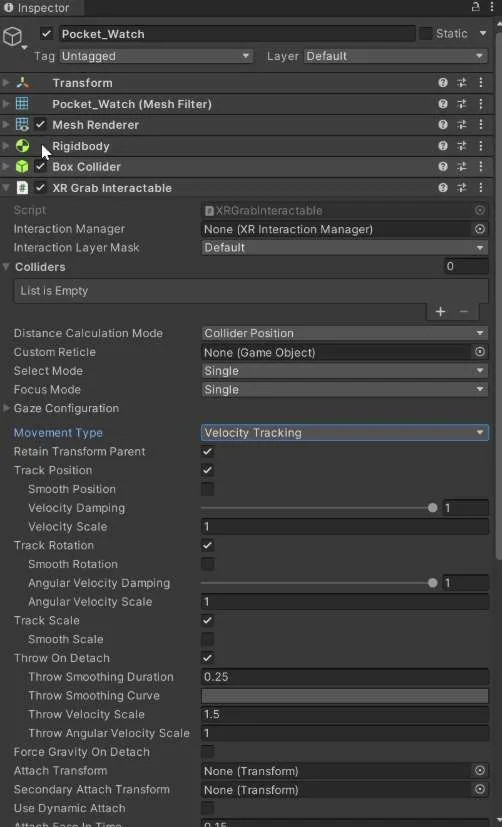
Task: Open the Movement Type dropdown
Action: [x=345, y=432]
